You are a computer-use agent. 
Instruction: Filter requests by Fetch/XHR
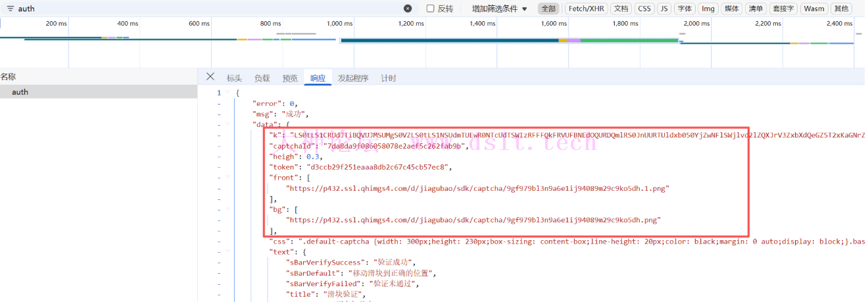(x=586, y=9)
